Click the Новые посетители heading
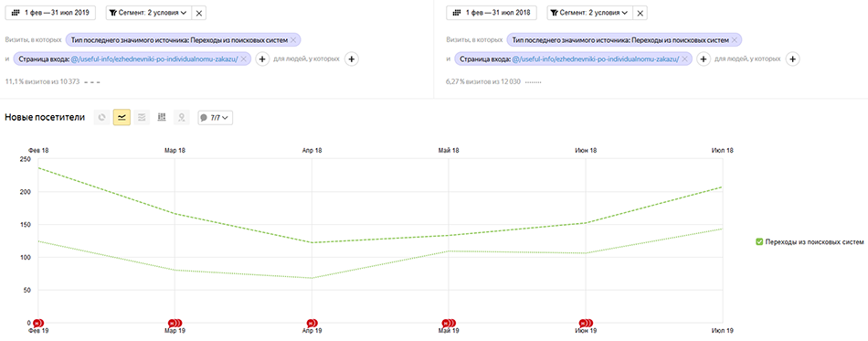This screenshot has width=868, height=341. [x=44, y=117]
